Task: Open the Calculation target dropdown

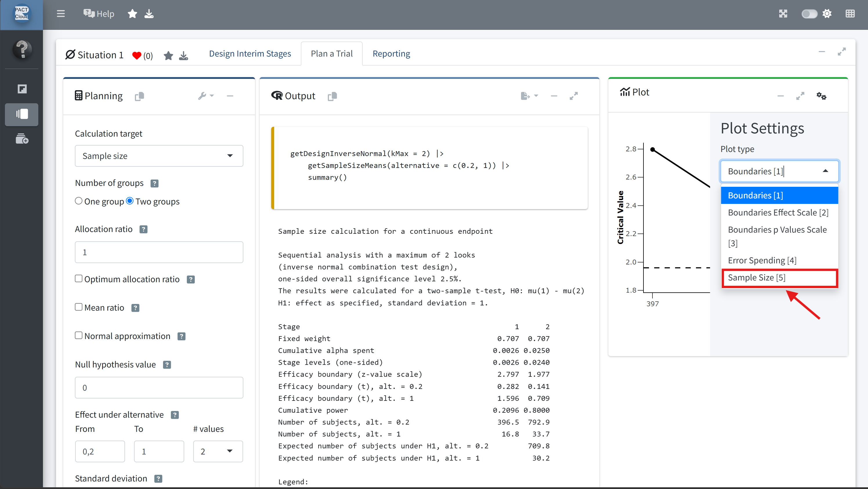Action: [159, 156]
